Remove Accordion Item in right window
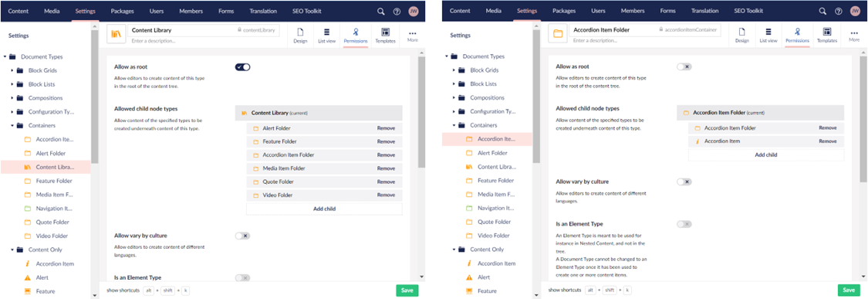Viewport: 868px width, 299px height. click(x=828, y=141)
